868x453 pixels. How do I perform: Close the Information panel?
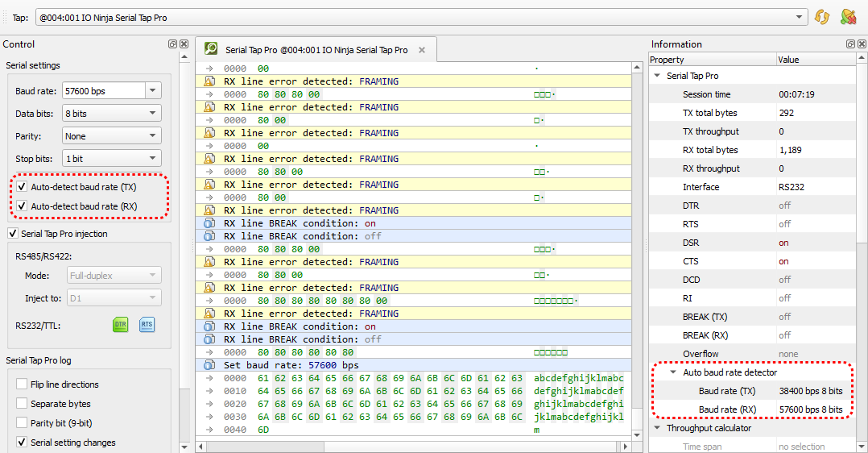[x=861, y=44]
